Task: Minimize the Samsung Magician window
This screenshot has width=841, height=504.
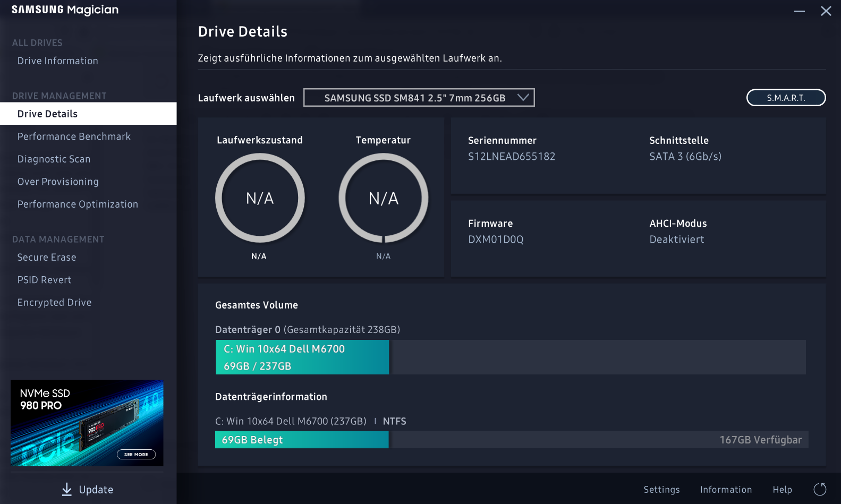Action: tap(799, 11)
